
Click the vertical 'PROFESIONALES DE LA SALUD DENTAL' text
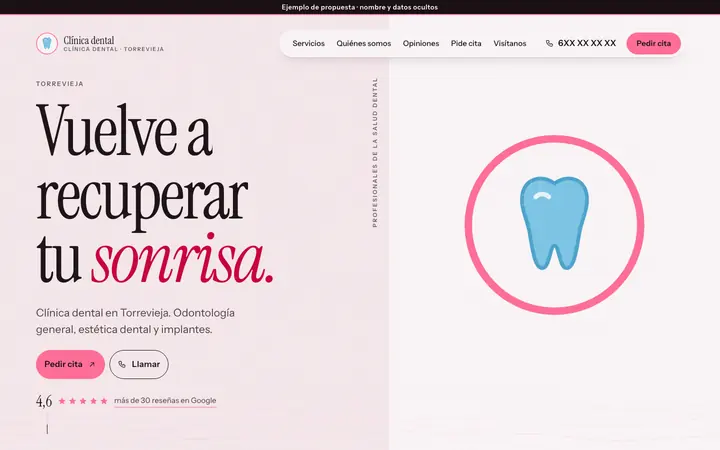pyautogui.click(x=375, y=152)
